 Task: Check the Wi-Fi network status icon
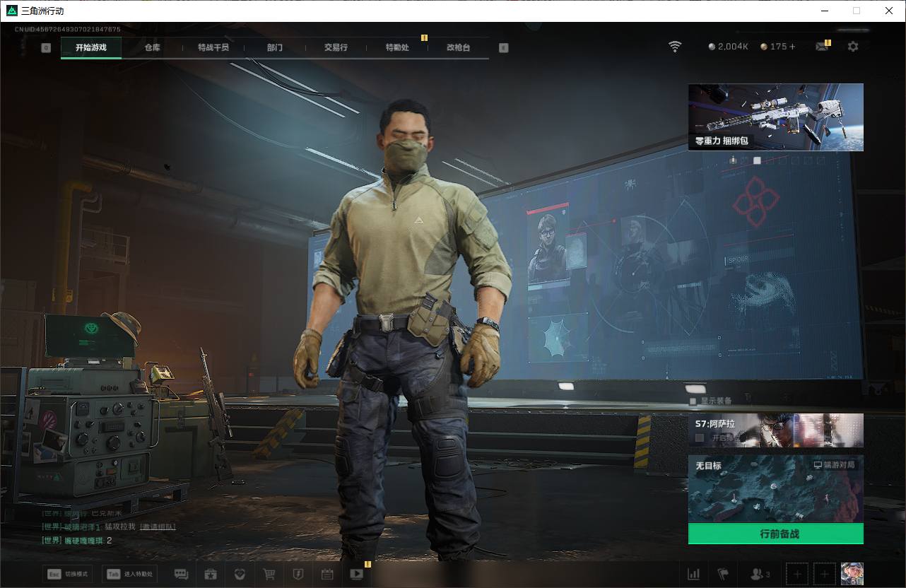coord(675,47)
